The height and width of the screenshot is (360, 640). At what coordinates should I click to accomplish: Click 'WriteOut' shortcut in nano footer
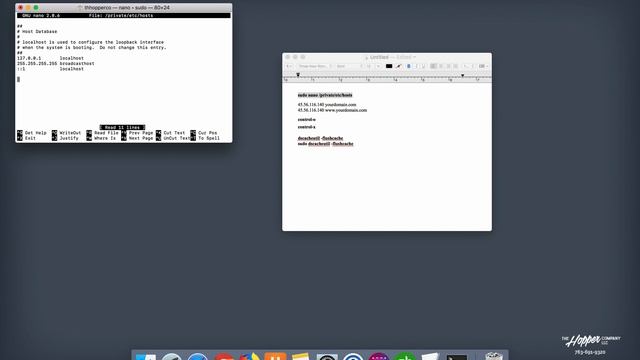coord(67,133)
